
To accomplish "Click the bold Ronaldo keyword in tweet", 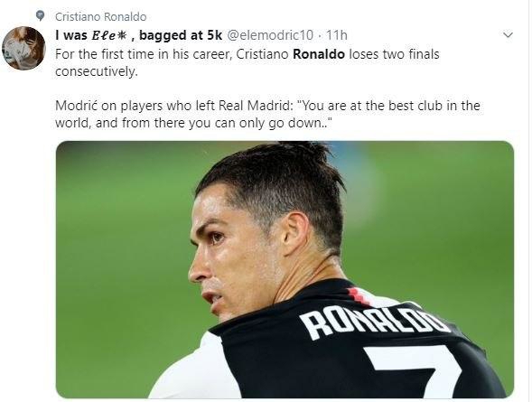I will click(319, 54).
